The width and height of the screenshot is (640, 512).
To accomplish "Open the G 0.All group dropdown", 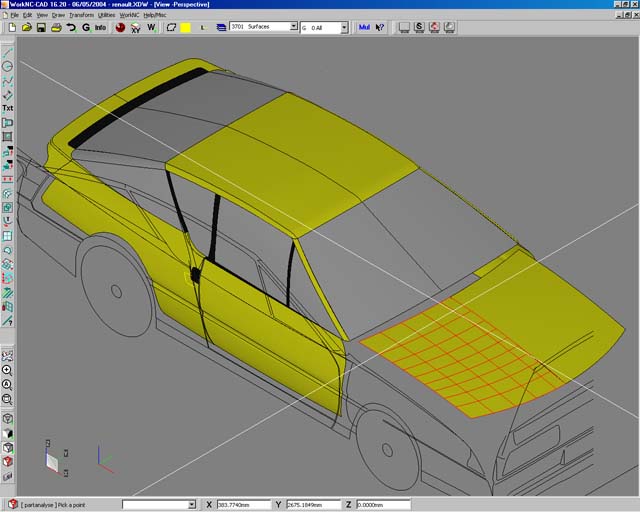I will click(344, 28).
